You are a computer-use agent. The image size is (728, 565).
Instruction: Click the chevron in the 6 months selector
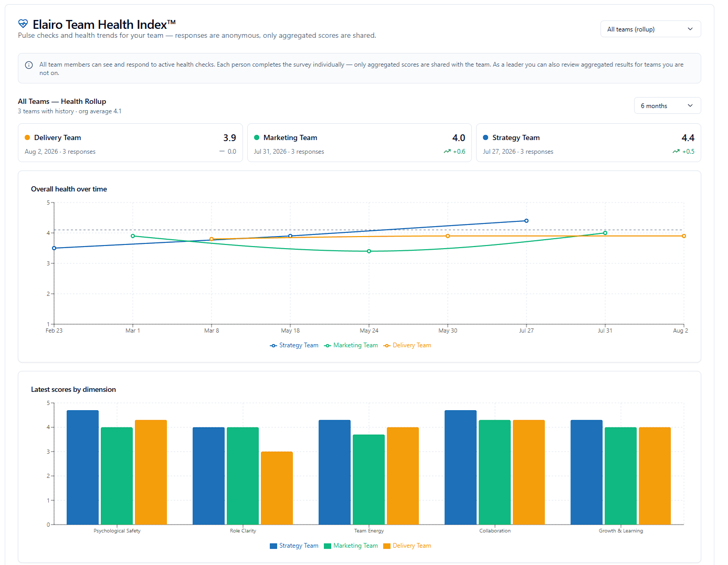(x=690, y=105)
